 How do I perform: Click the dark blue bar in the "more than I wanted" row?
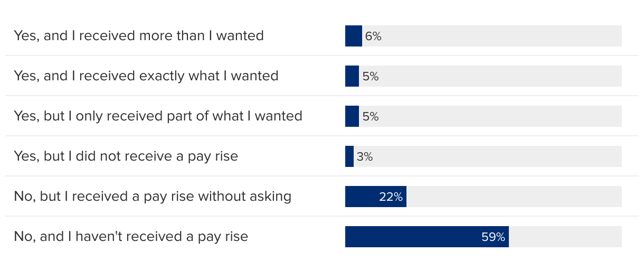click(353, 36)
